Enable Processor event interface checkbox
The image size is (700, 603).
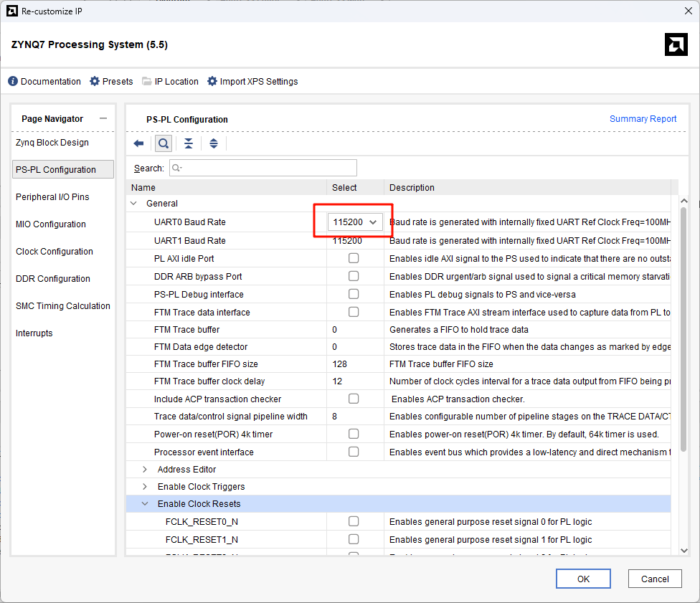point(354,452)
